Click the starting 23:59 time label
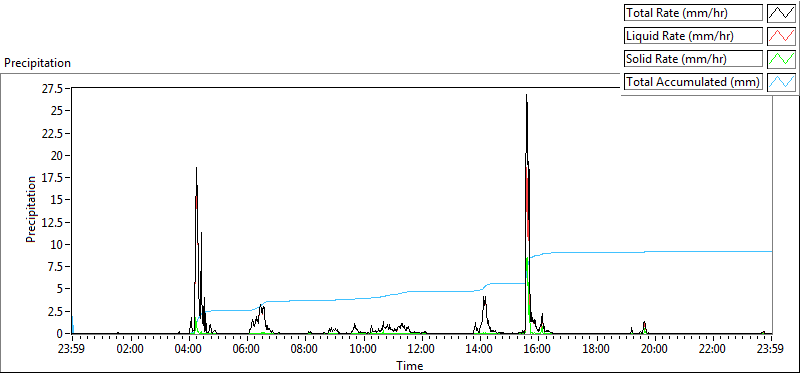Screen dimensions: 800x373 click(72, 350)
